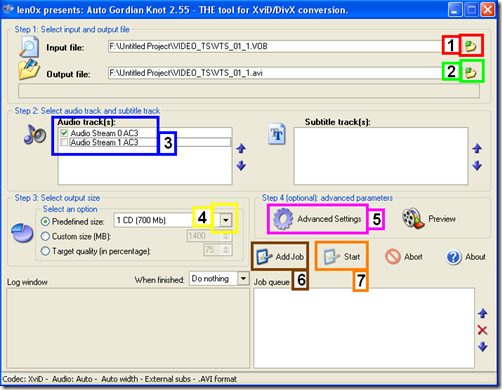
Task: Click the pie chart output size icon
Action: [22, 233]
